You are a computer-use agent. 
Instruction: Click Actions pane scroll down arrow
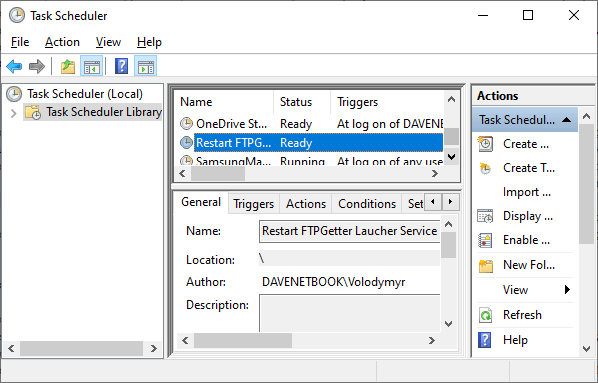point(587,348)
